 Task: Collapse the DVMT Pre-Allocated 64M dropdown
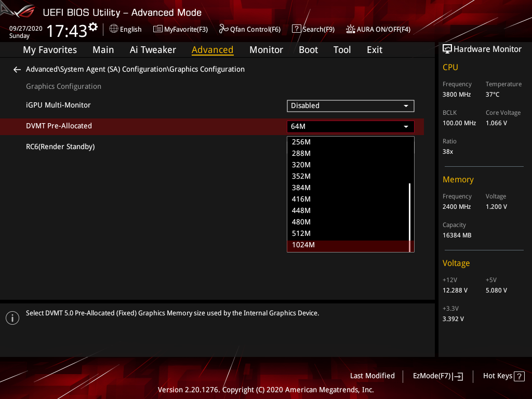tap(351, 127)
